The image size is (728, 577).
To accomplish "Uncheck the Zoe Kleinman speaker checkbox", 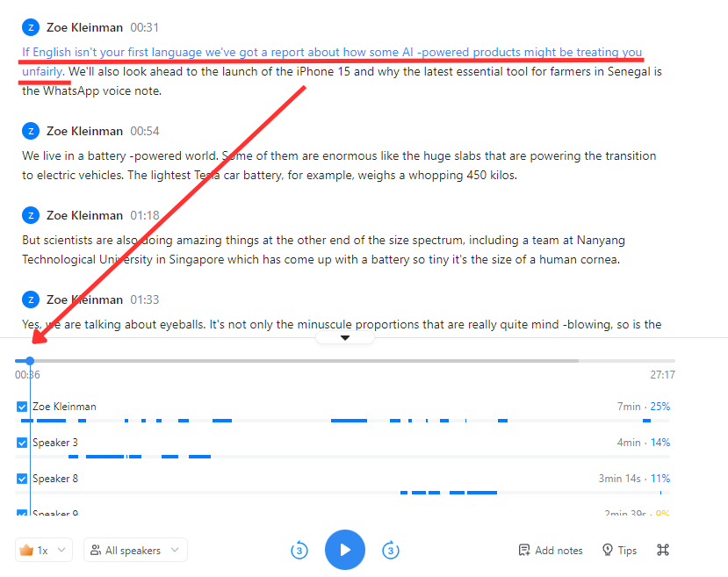I will click(x=22, y=407).
